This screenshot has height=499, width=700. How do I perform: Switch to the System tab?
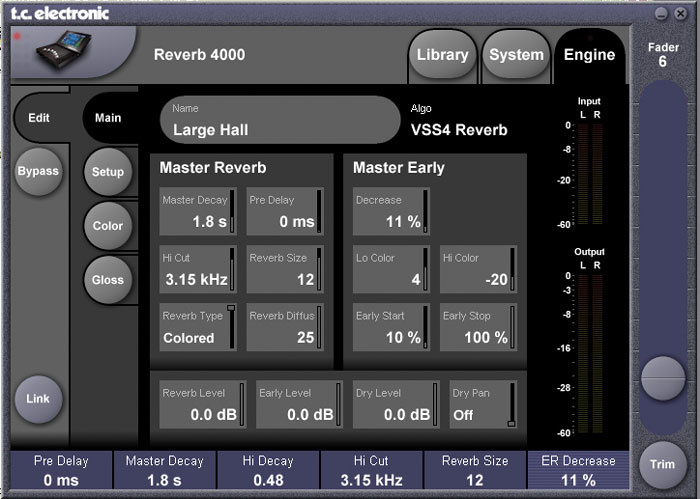(x=515, y=56)
